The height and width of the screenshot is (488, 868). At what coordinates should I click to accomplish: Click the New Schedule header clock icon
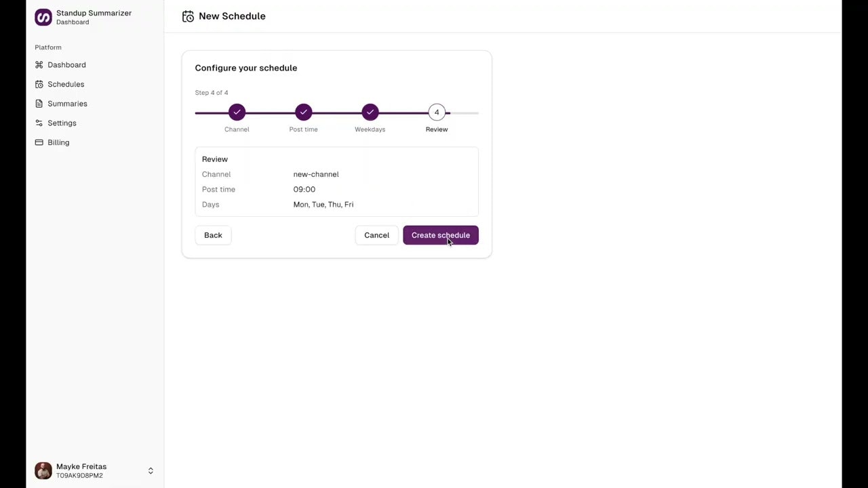click(188, 16)
